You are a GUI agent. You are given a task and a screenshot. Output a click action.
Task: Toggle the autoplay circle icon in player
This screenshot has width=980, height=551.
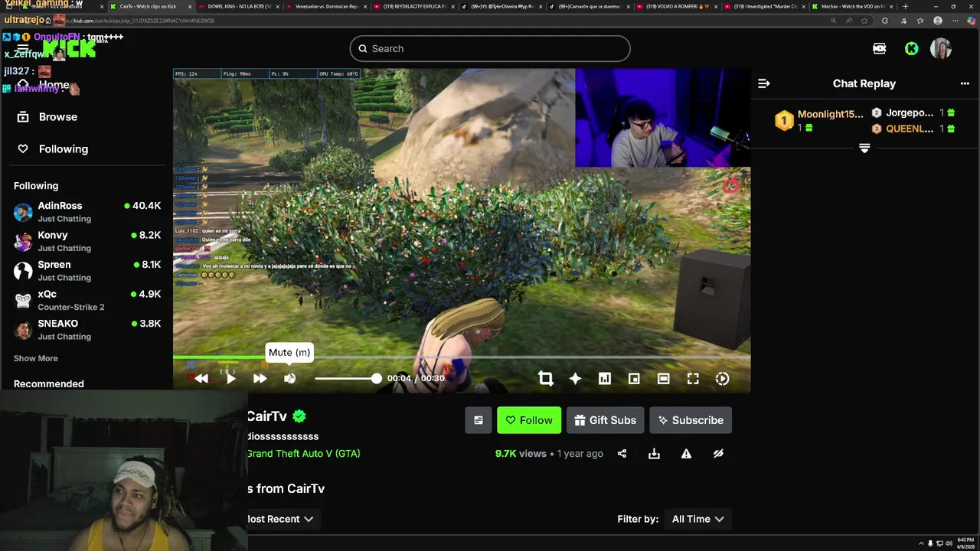pos(722,378)
